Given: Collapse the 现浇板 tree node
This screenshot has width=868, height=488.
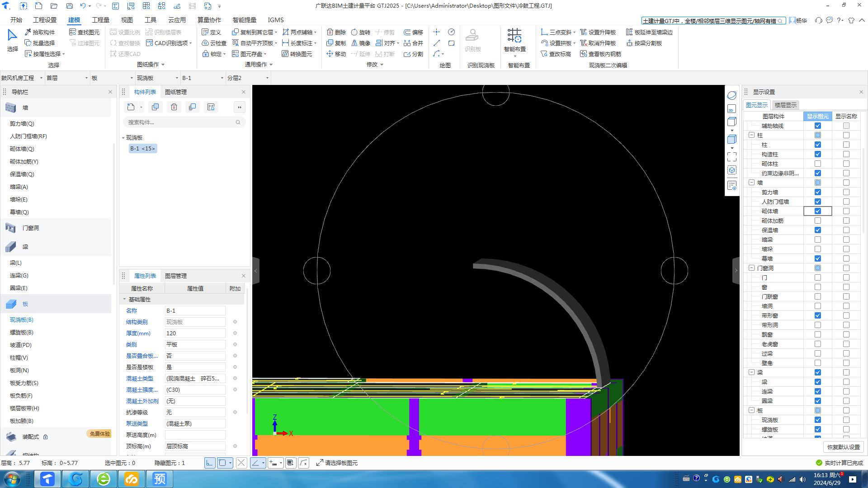Looking at the screenshot, I should pyautogui.click(x=123, y=138).
